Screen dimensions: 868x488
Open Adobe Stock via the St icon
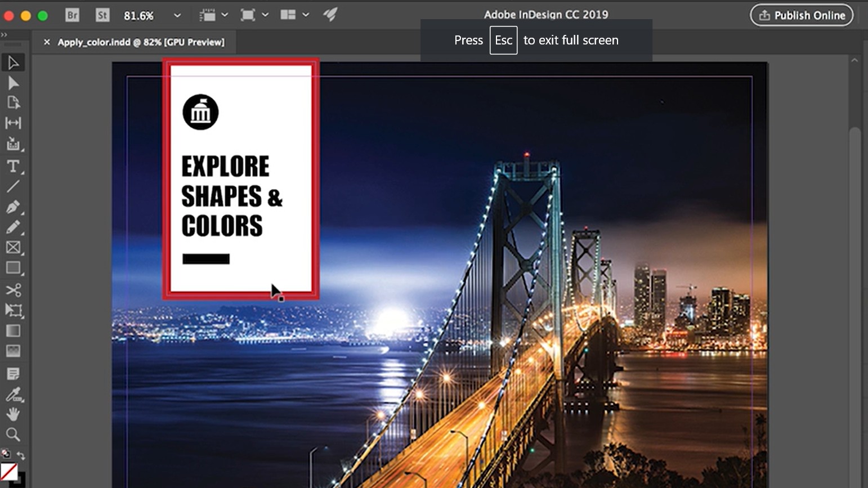coord(102,15)
